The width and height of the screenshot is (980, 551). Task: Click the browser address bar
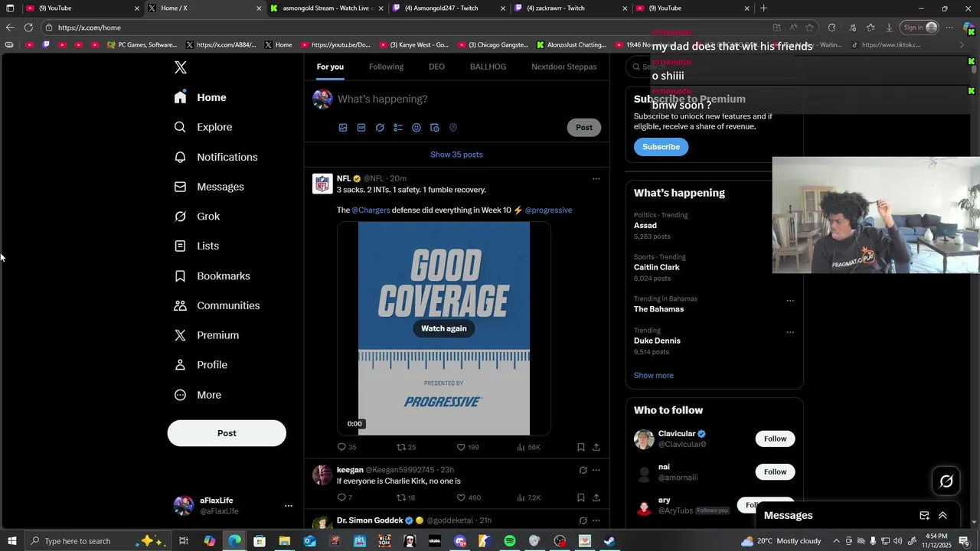[x=406, y=28]
